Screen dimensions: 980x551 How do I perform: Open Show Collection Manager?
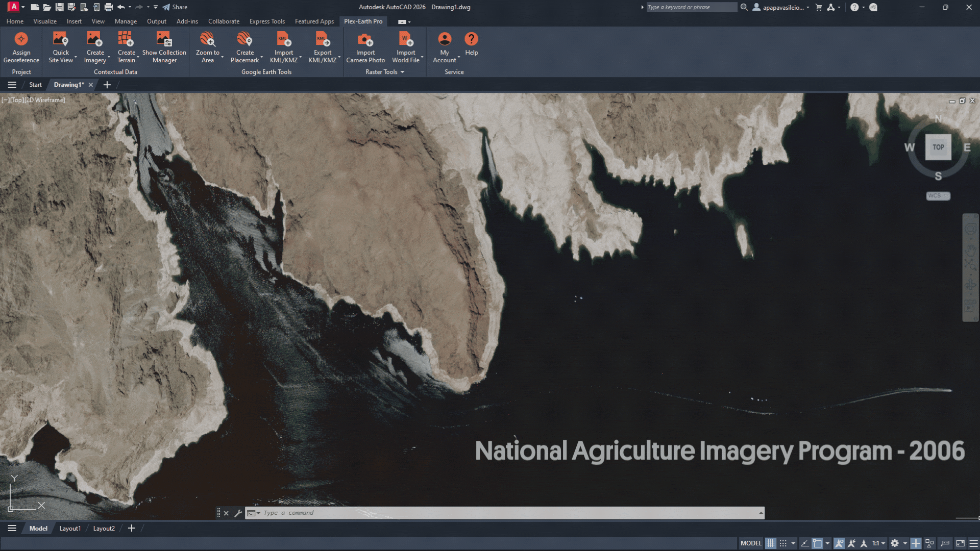(x=164, y=39)
